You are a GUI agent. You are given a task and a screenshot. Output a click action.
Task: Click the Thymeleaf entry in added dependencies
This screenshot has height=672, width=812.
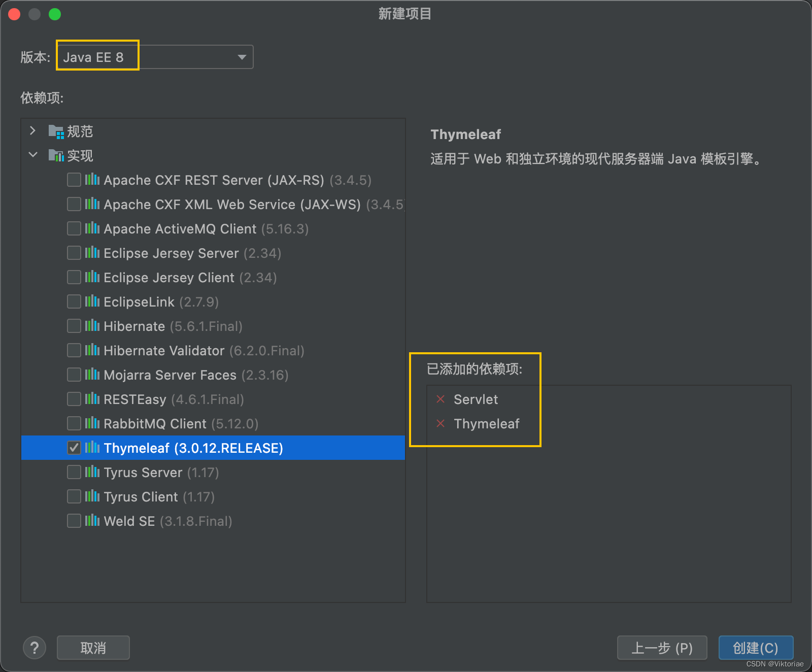point(487,424)
